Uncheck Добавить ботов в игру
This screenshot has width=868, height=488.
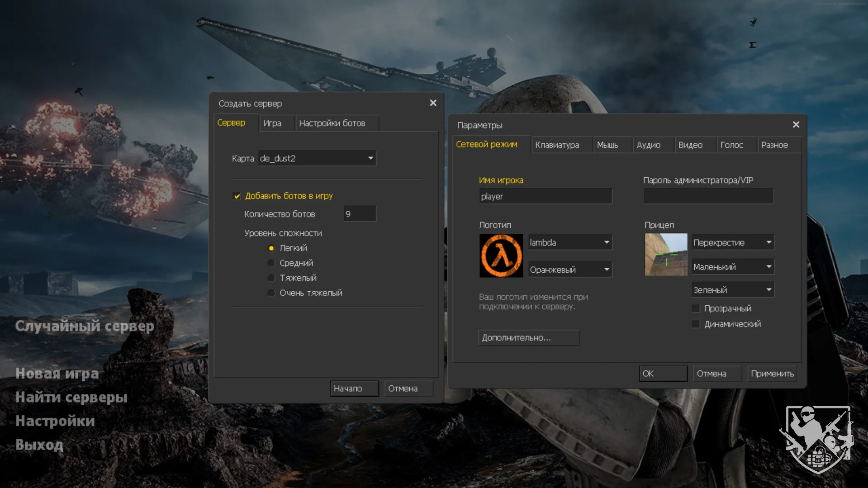point(237,196)
